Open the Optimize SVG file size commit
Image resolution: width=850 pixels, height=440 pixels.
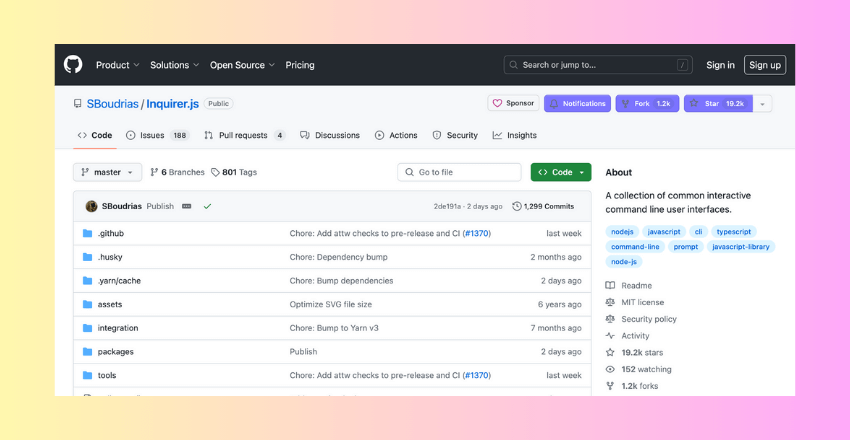pos(331,305)
